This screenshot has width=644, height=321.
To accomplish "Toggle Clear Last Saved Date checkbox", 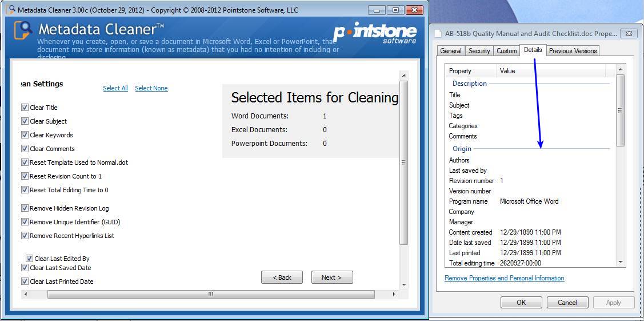I will click(25, 268).
